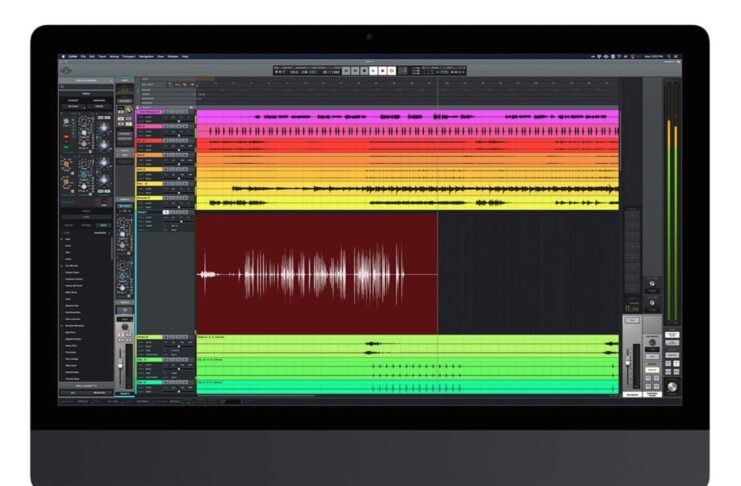
Task: Select the orange track's name label
Action: [x=149, y=155]
